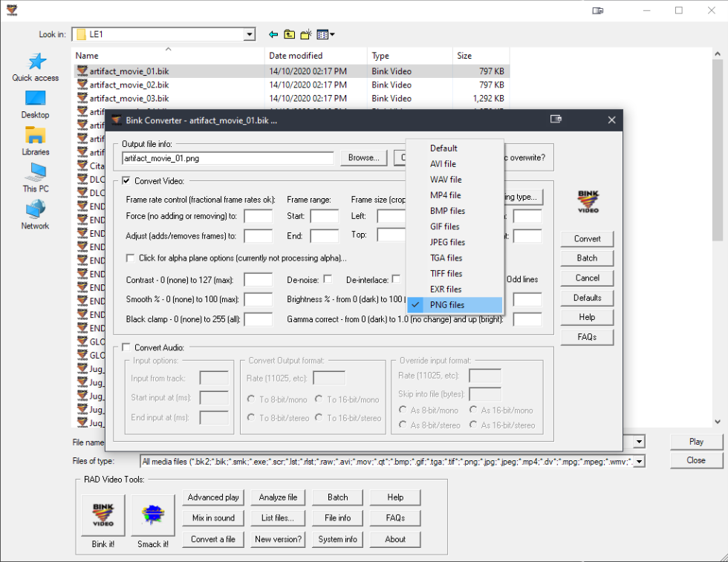Click the Advanced play button
The width and height of the screenshot is (728, 562).
coord(213,497)
